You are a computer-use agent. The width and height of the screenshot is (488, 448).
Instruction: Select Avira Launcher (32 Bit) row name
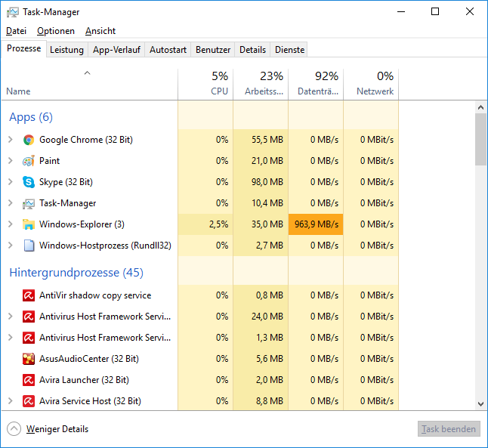pyautogui.click(x=84, y=380)
